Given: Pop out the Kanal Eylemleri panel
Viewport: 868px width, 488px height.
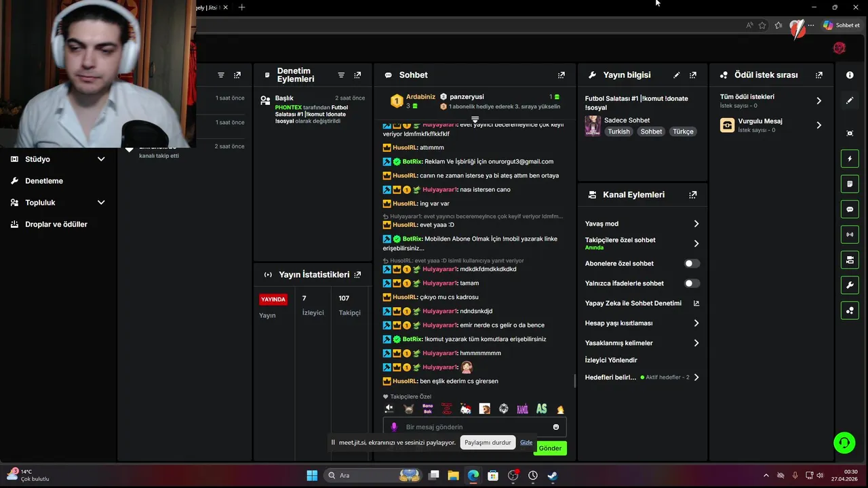Looking at the screenshot, I should (x=692, y=195).
